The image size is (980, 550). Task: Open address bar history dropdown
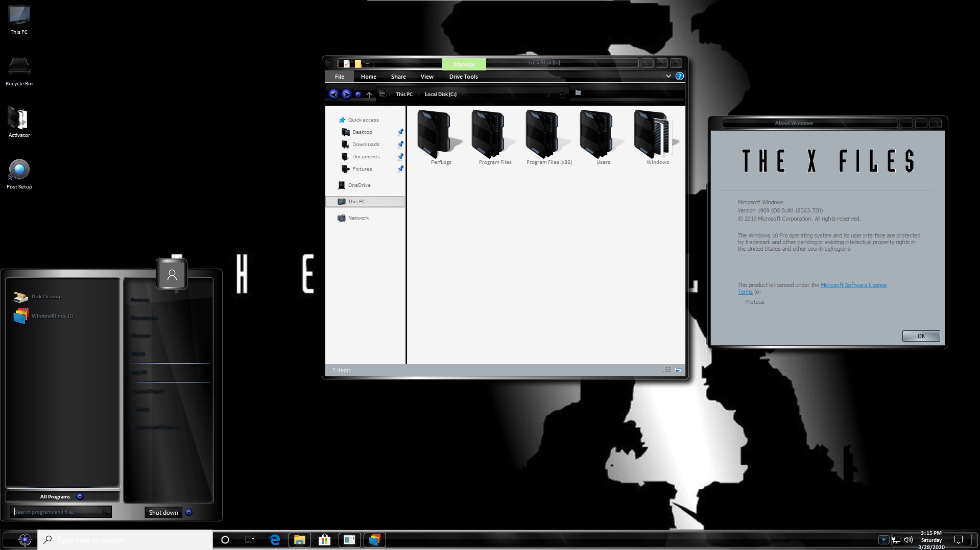click(x=548, y=94)
